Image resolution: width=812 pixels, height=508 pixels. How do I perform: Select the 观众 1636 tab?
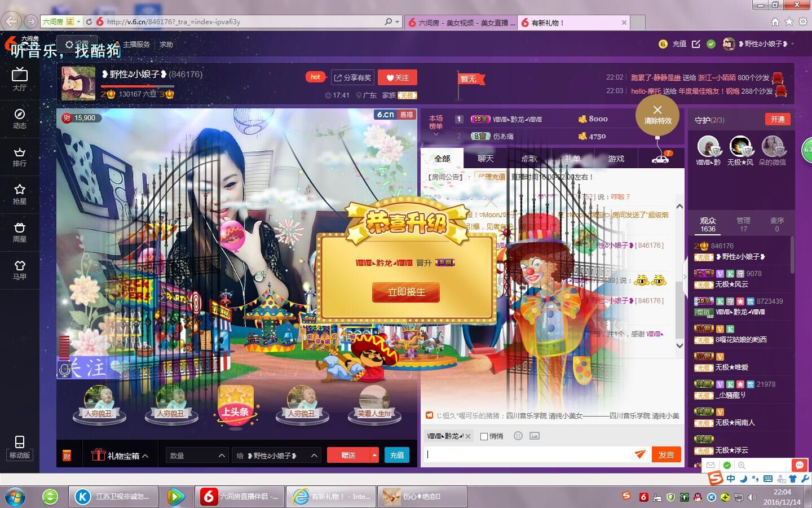(x=708, y=225)
